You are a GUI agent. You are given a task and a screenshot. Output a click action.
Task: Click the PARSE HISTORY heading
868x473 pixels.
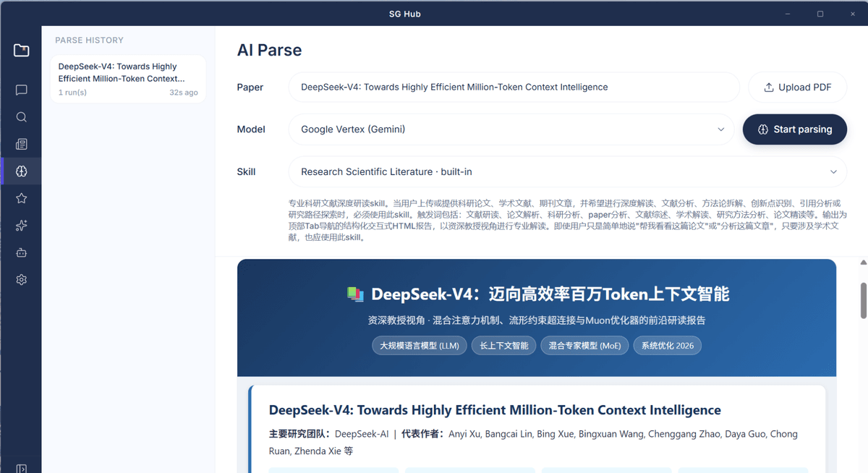click(x=90, y=41)
